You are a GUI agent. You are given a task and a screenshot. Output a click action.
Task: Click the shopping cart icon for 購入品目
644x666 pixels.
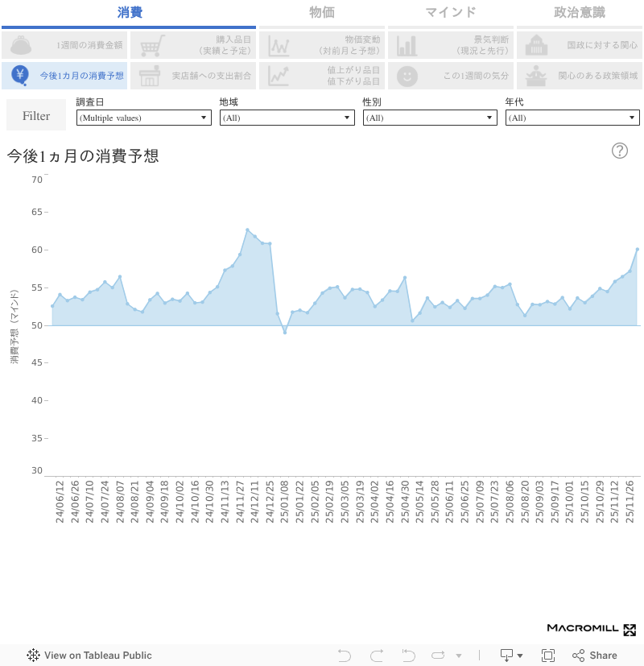click(x=152, y=45)
